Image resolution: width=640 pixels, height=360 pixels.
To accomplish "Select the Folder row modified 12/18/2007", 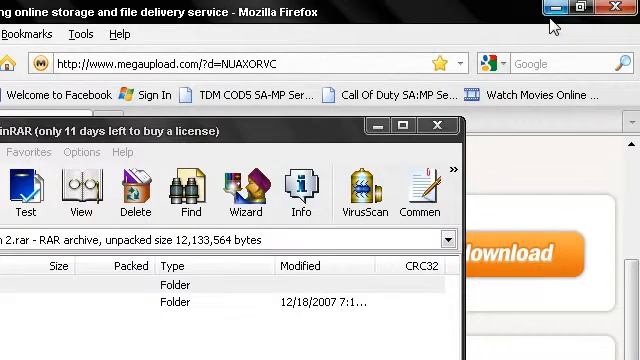I will [222, 302].
